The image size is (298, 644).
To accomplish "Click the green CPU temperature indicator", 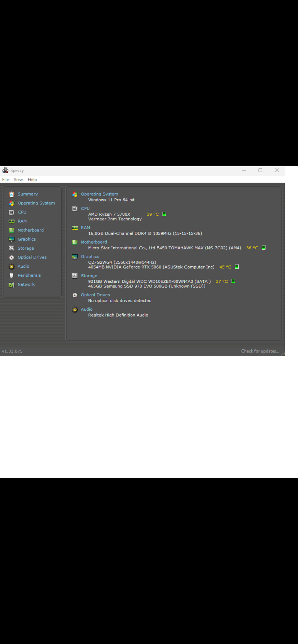I will (x=164, y=214).
